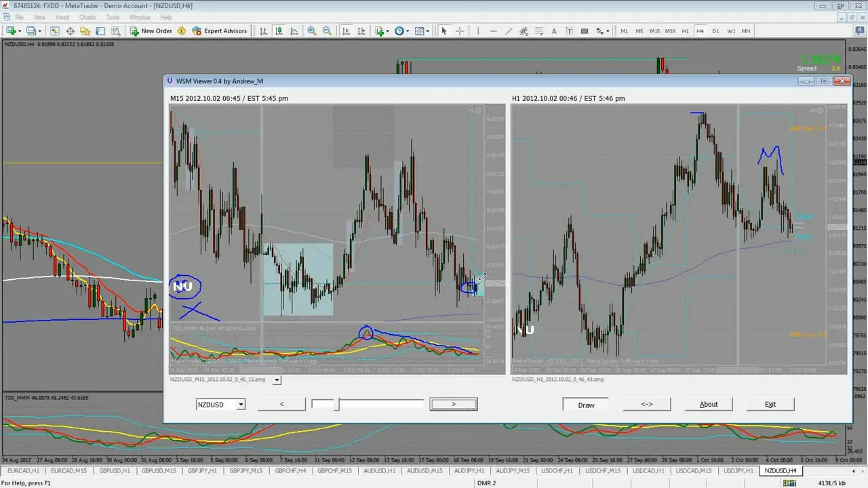The height and width of the screenshot is (488, 868).
Task: Open the M15 screenshot file dropdown arrow
Action: pyautogui.click(x=277, y=380)
